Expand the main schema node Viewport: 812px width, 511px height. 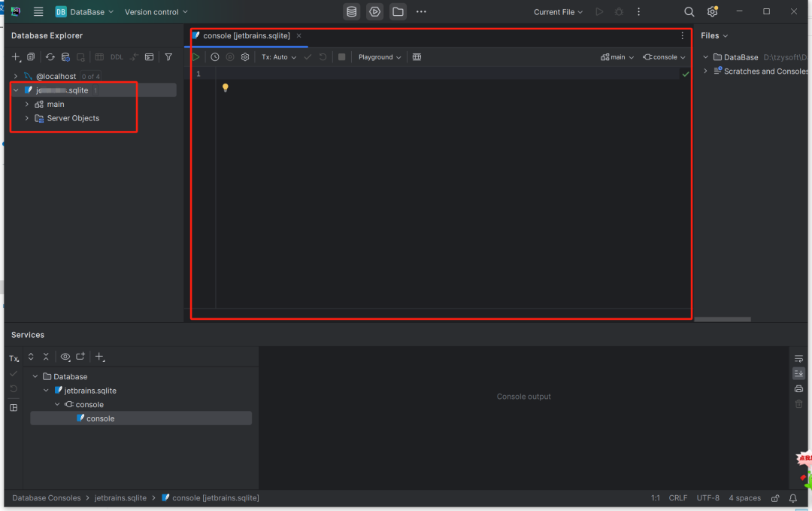click(x=27, y=104)
